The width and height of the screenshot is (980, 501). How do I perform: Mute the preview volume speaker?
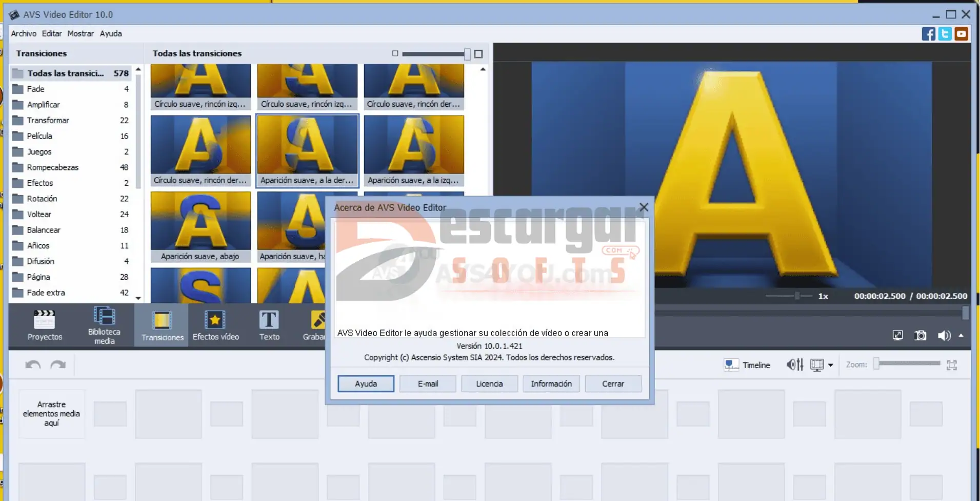point(944,335)
